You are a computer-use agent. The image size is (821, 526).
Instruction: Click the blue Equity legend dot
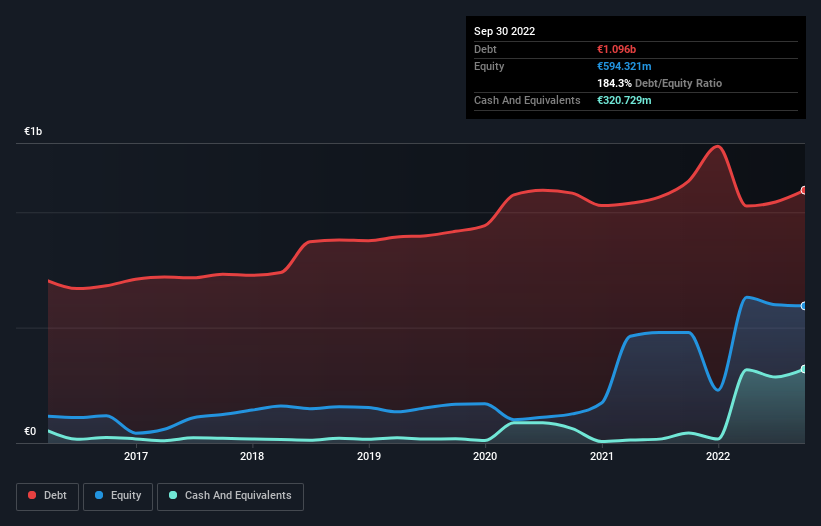pos(99,495)
